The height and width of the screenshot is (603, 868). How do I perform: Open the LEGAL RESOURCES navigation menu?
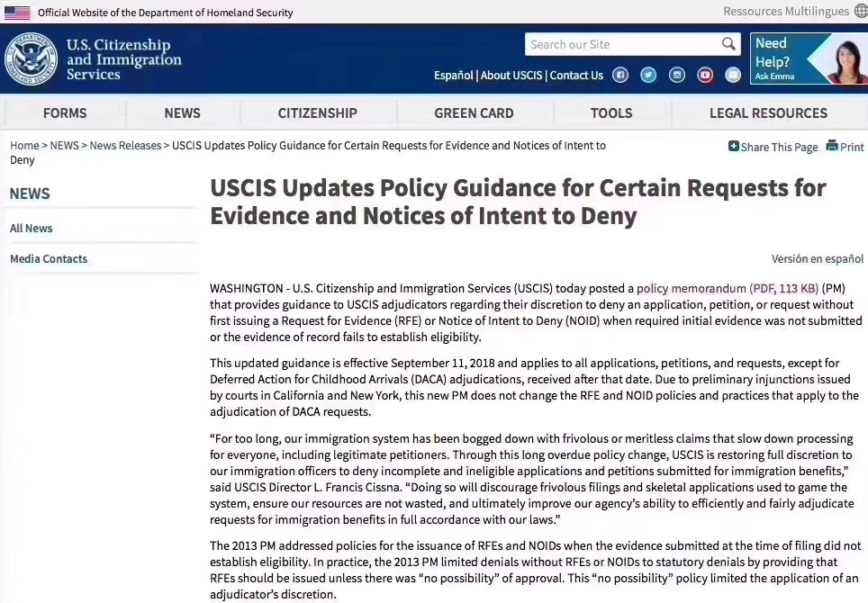point(769,112)
